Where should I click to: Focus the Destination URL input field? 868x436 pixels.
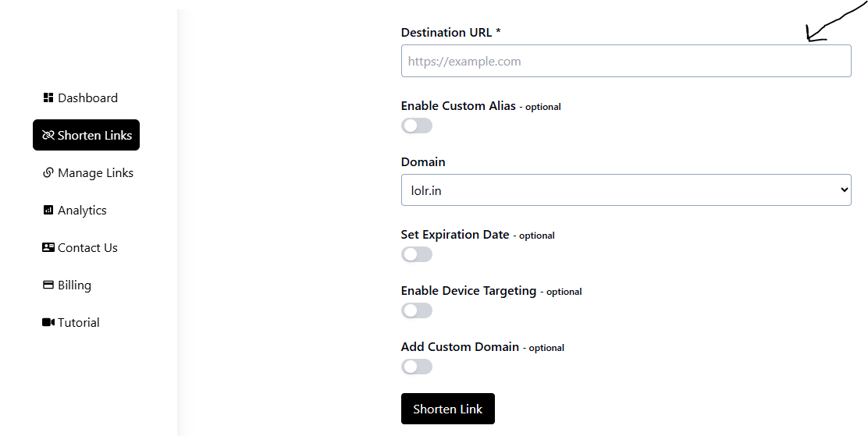pyautogui.click(x=626, y=61)
